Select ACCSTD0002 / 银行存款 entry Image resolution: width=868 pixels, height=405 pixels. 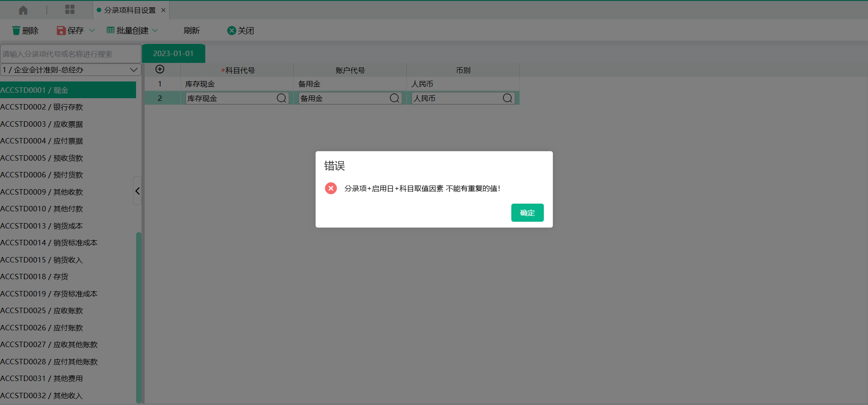[x=68, y=107]
